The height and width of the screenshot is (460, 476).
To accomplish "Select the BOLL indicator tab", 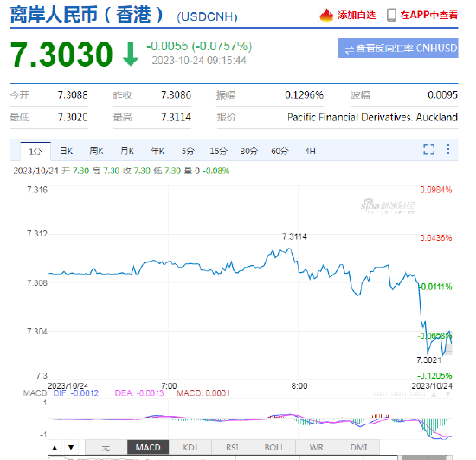I will pos(274,447).
